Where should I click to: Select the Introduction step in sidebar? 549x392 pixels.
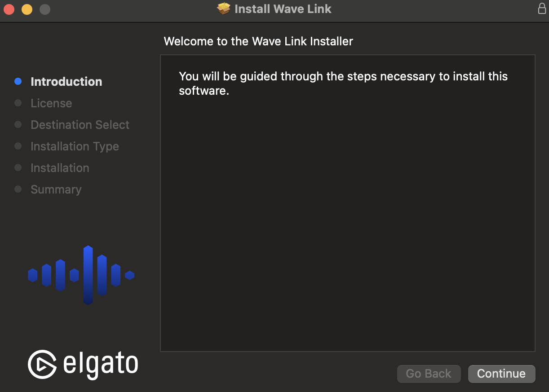66,82
